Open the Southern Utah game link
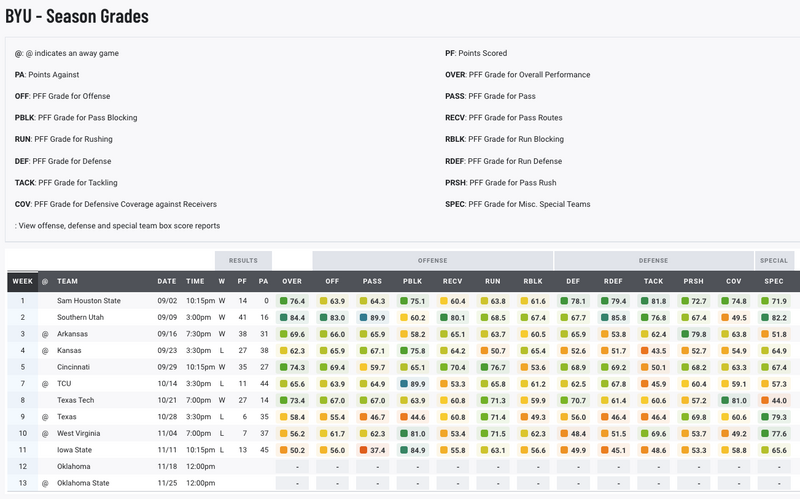This screenshot has height=499, width=800. point(82,317)
